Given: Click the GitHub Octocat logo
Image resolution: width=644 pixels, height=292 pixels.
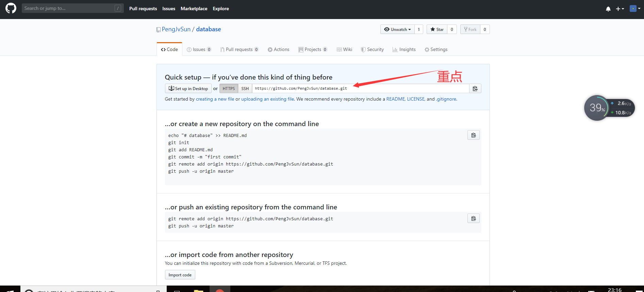Looking at the screenshot, I should [11, 8].
